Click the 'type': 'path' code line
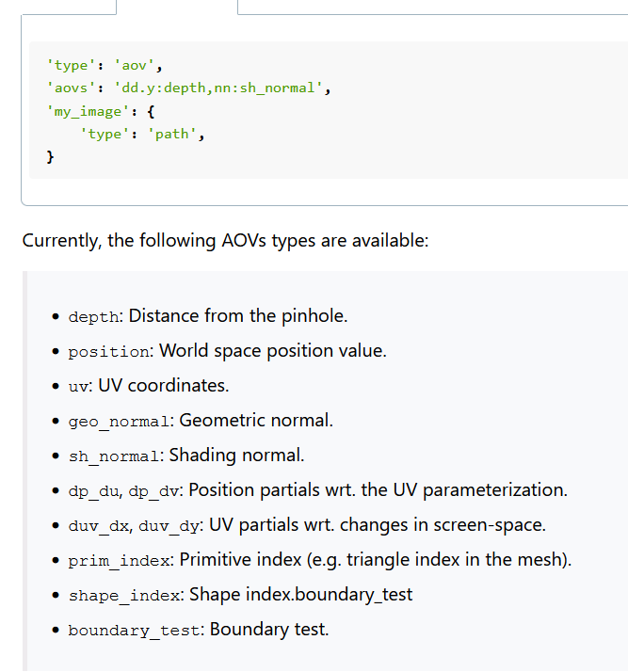Image resolution: width=628 pixels, height=672 pixels. point(143,135)
